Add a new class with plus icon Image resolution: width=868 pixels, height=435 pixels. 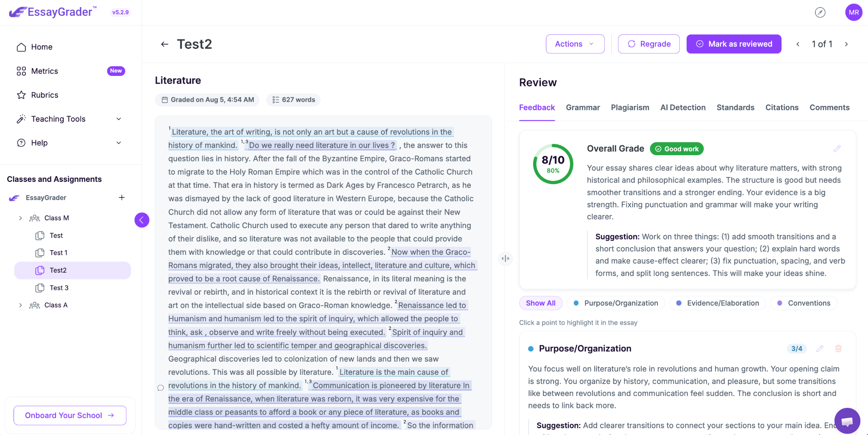tap(122, 198)
